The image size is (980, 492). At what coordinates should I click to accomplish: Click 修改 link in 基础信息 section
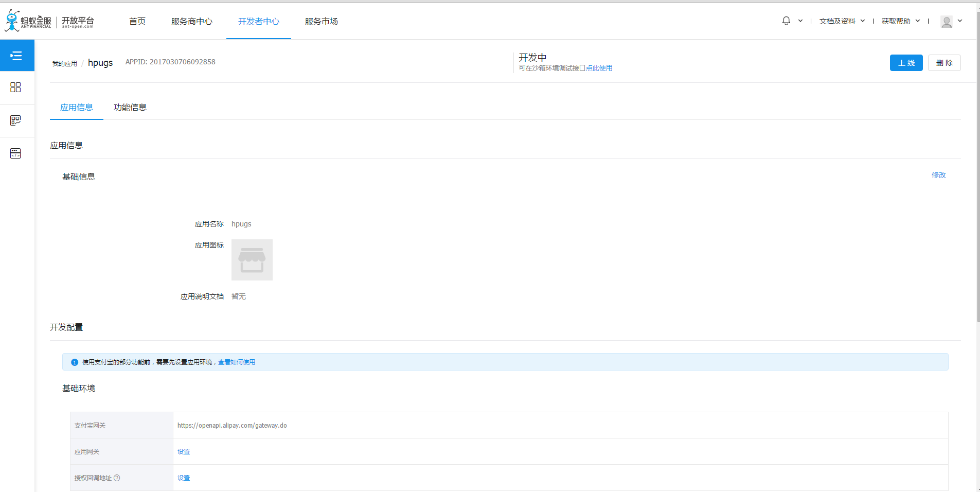click(938, 175)
